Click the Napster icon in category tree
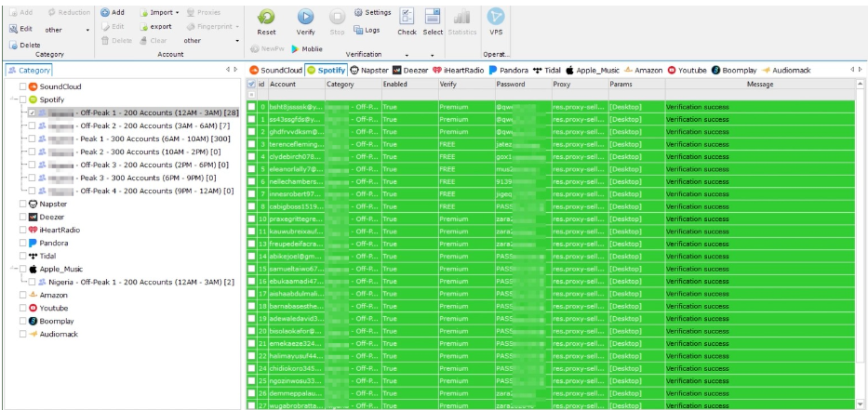This screenshot has height=410, width=868. (x=33, y=204)
